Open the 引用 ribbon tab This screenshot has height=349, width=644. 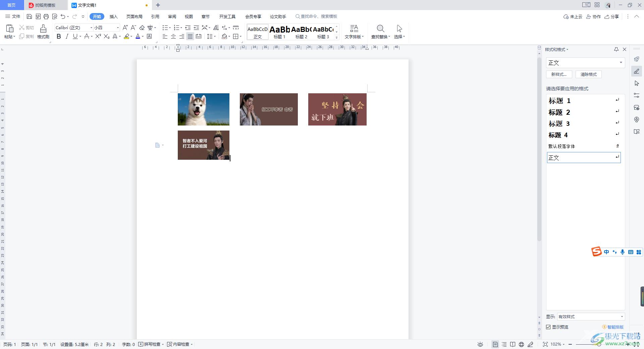tap(155, 16)
